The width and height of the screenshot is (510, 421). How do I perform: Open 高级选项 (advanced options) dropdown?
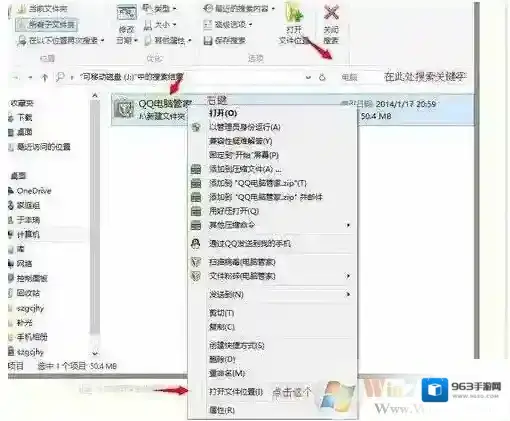[x=227, y=25]
